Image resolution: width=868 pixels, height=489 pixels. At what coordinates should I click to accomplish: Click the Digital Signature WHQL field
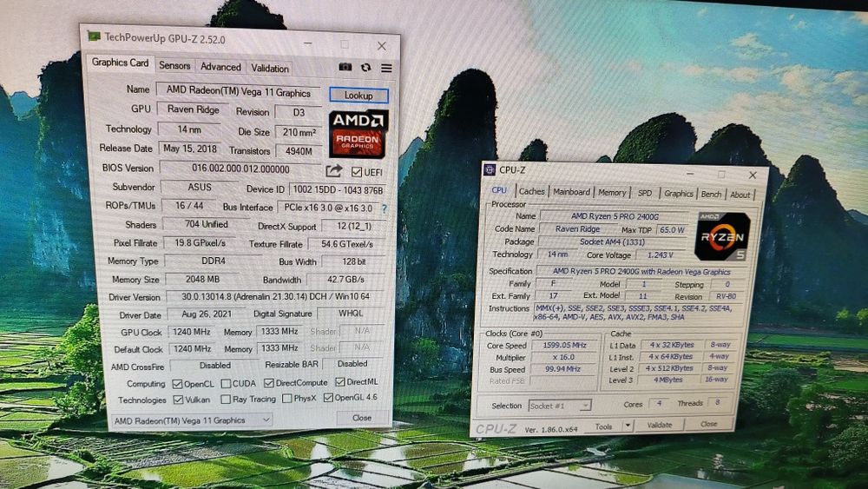tap(351, 313)
